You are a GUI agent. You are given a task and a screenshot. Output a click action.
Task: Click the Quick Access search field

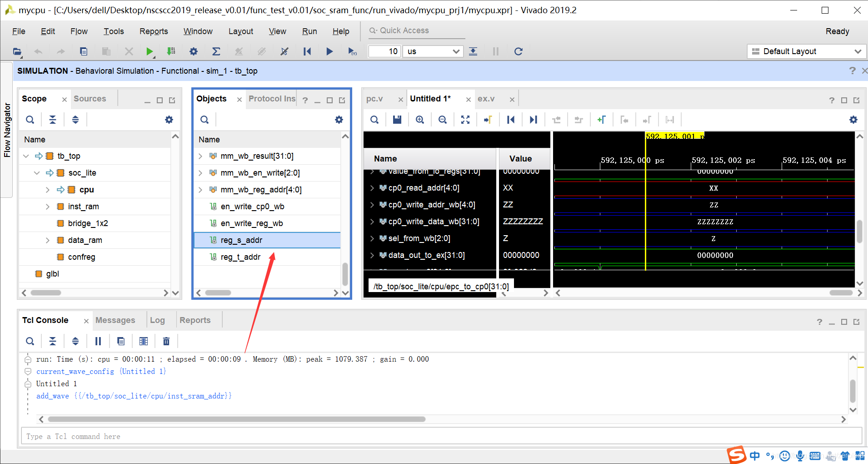click(x=417, y=30)
